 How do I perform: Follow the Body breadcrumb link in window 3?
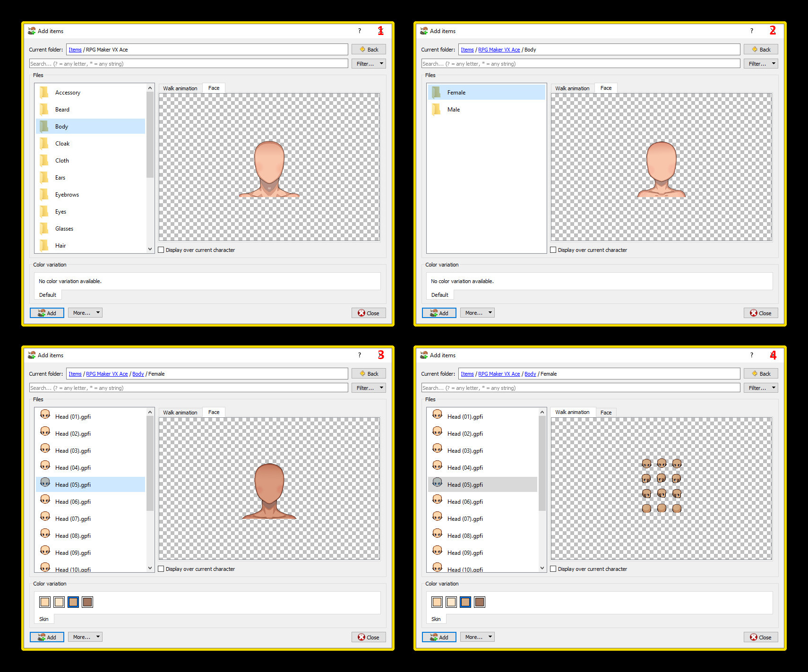point(138,374)
